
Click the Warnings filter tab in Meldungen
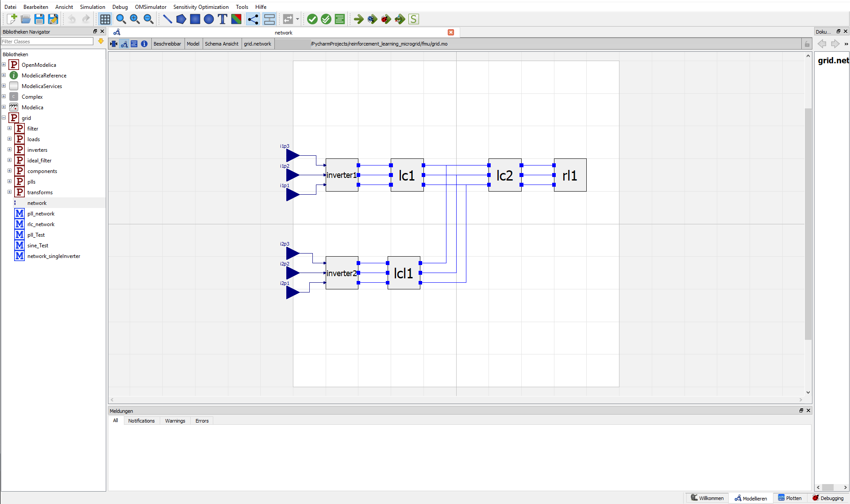coord(175,421)
